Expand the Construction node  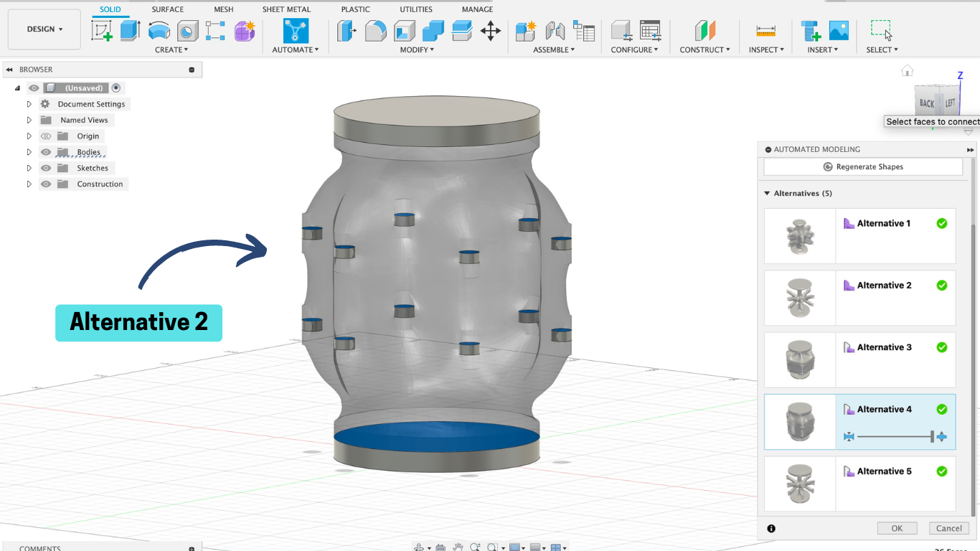point(29,184)
